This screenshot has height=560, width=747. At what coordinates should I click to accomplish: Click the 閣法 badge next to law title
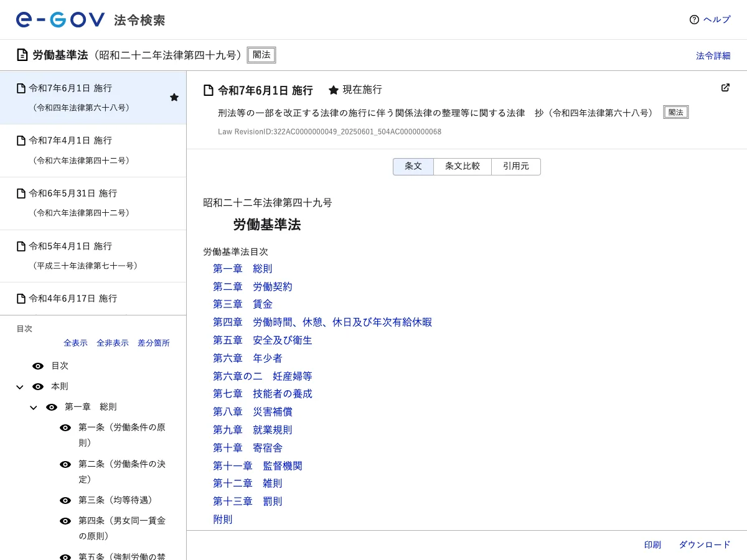point(261,55)
